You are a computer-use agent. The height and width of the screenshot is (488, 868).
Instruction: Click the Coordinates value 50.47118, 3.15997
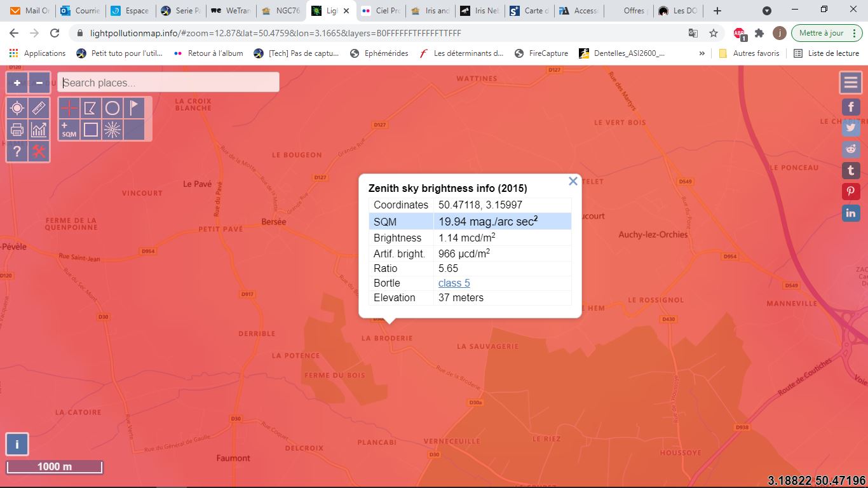click(x=480, y=205)
